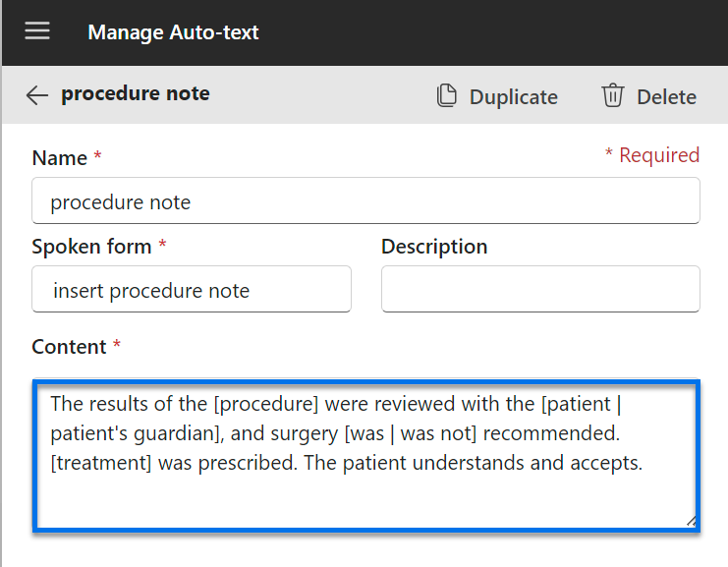Viewport: 728px width, 567px height.
Task: Click the Delete trash can icon
Action: 613,96
